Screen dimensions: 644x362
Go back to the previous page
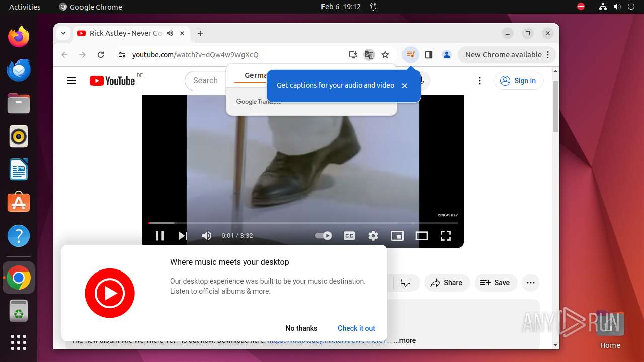64,55
